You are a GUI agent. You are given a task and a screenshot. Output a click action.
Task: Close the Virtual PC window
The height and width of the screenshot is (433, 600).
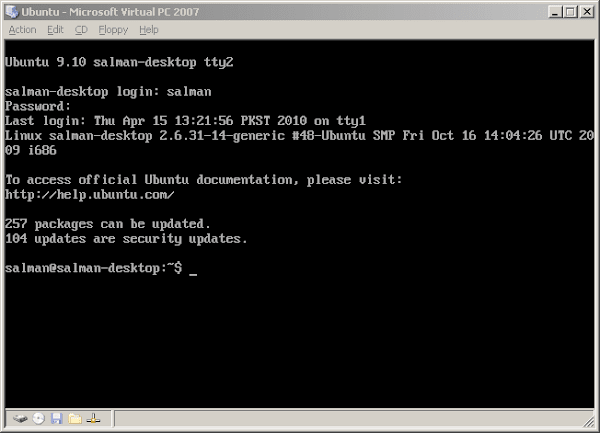pyautogui.click(x=587, y=12)
